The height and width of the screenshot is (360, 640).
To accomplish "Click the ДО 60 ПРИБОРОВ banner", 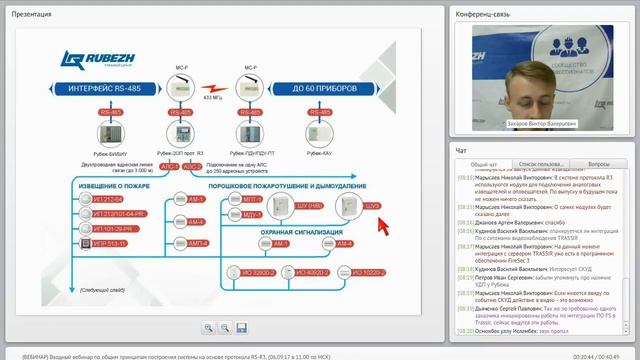I will 324,89.
